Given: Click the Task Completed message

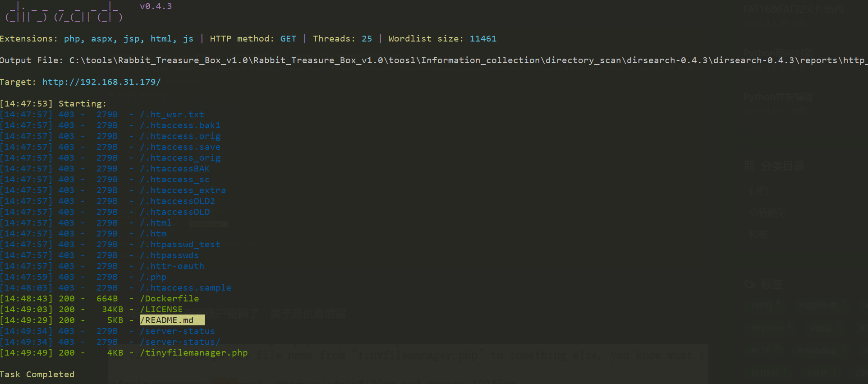Looking at the screenshot, I should 37,375.
